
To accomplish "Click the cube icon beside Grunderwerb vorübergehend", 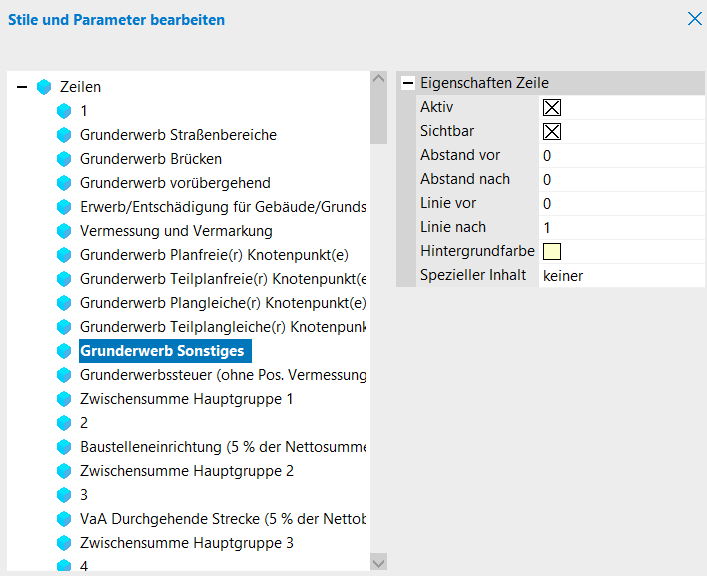I will point(65,183).
